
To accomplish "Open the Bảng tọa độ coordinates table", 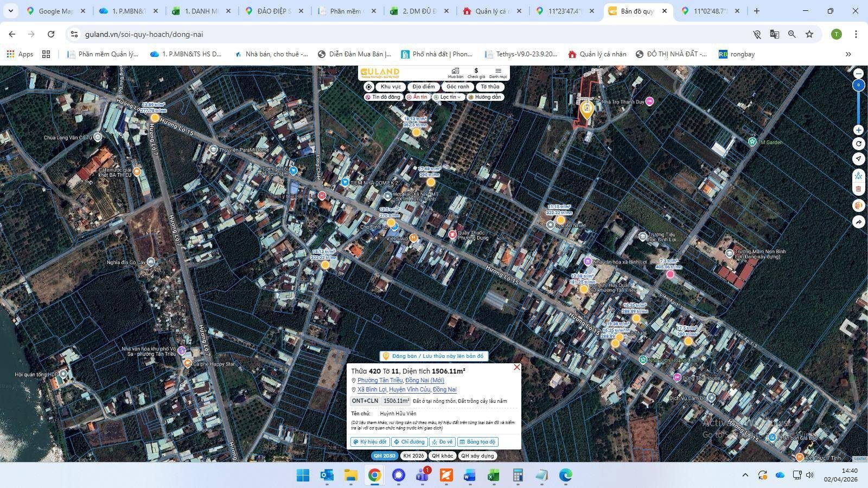I will click(478, 442).
